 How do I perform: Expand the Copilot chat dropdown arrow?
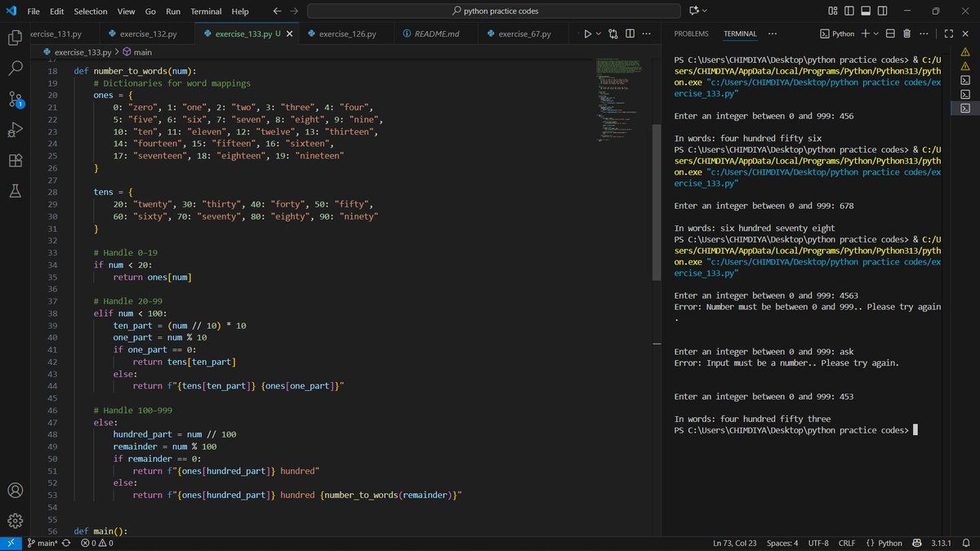tap(705, 11)
